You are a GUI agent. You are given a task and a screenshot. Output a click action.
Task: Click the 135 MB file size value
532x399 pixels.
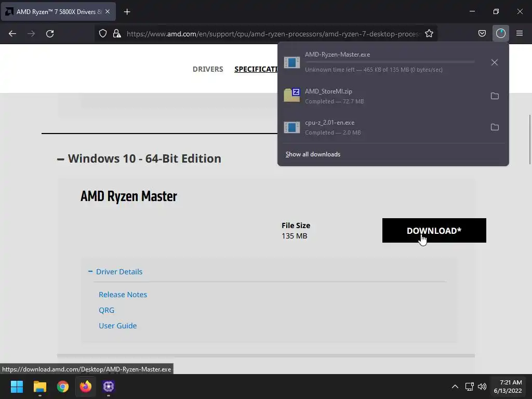click(x=294, y=236)
